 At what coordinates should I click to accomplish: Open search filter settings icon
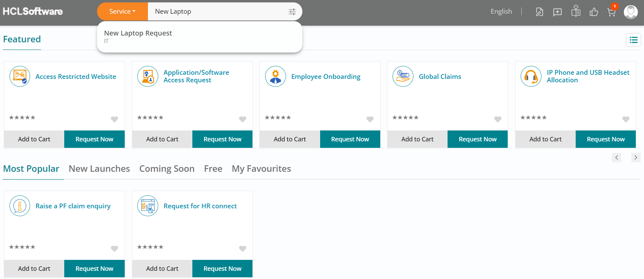point(292,12)
